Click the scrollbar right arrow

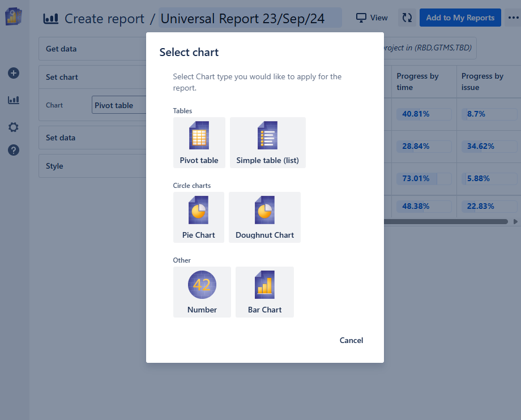coord(515,221)
